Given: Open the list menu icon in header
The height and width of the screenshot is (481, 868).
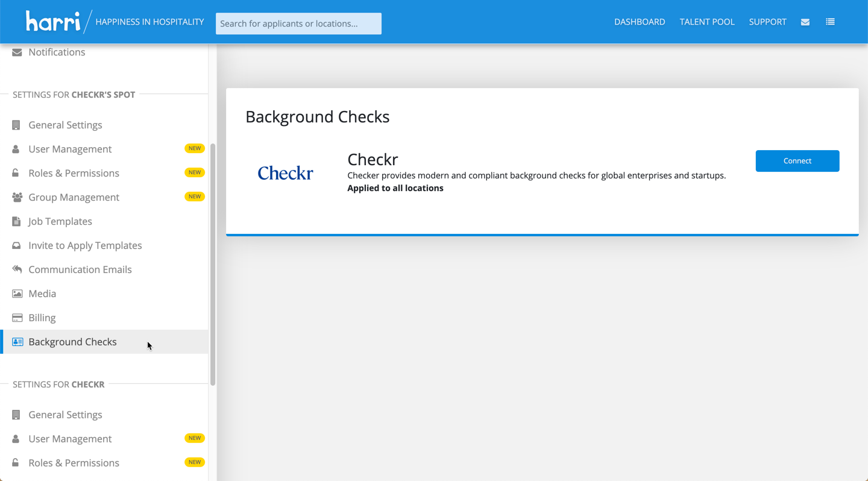Looking at the screenshot, I should pyautogui.click(x=830, y=22).
